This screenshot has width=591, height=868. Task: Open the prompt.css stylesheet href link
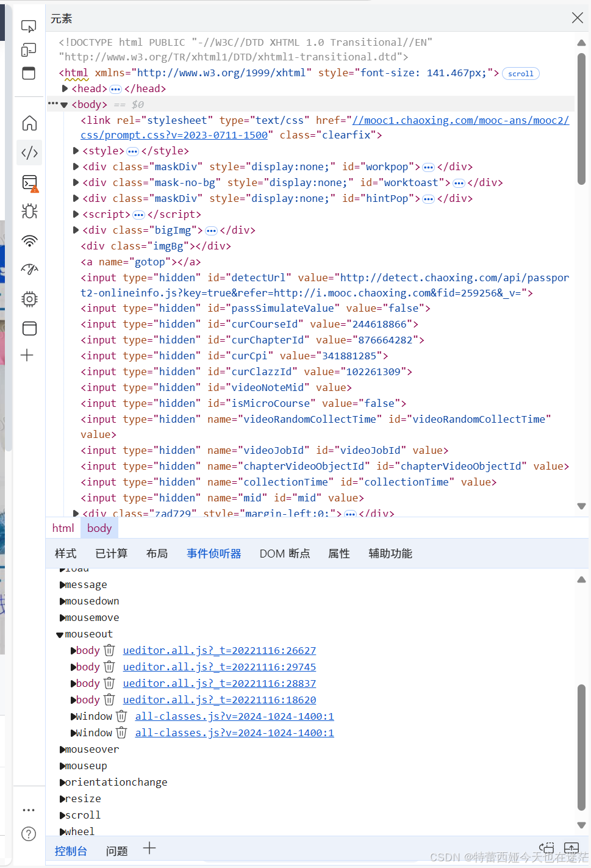click(325, 127)
